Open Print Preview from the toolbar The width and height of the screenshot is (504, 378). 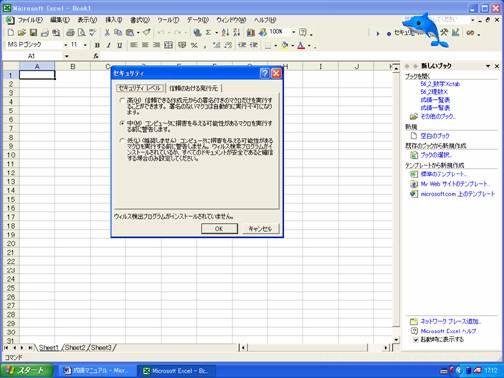81,32
